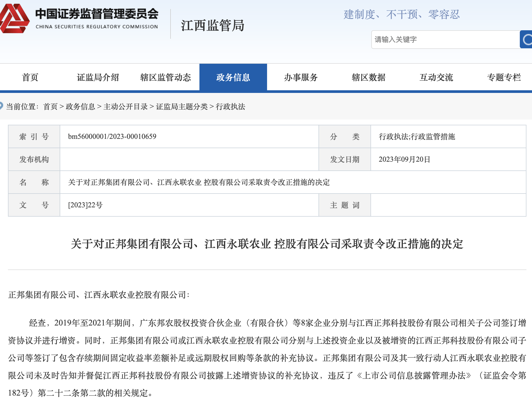532x403 pixels.
Task: Click the location pin icon in breadcrumb
Action: click(1, 106)
